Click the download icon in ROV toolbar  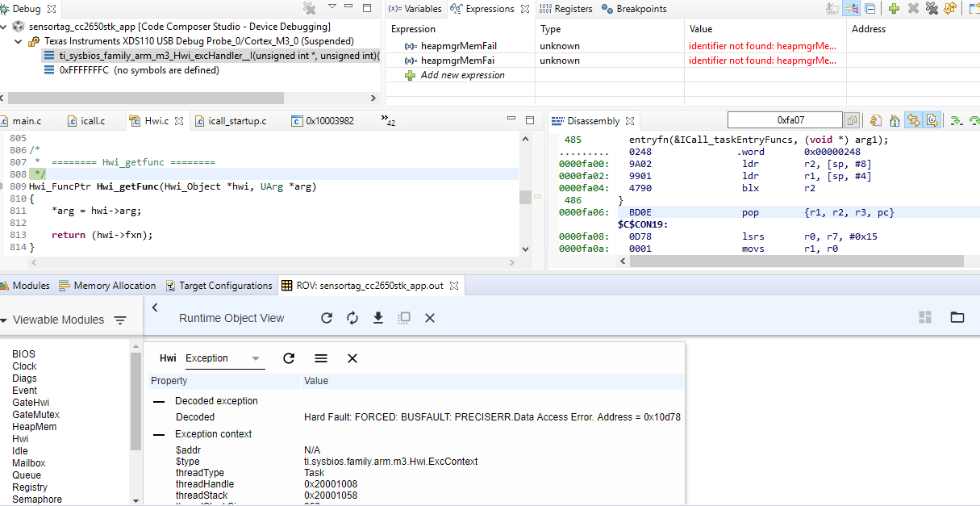pos(378,318)
